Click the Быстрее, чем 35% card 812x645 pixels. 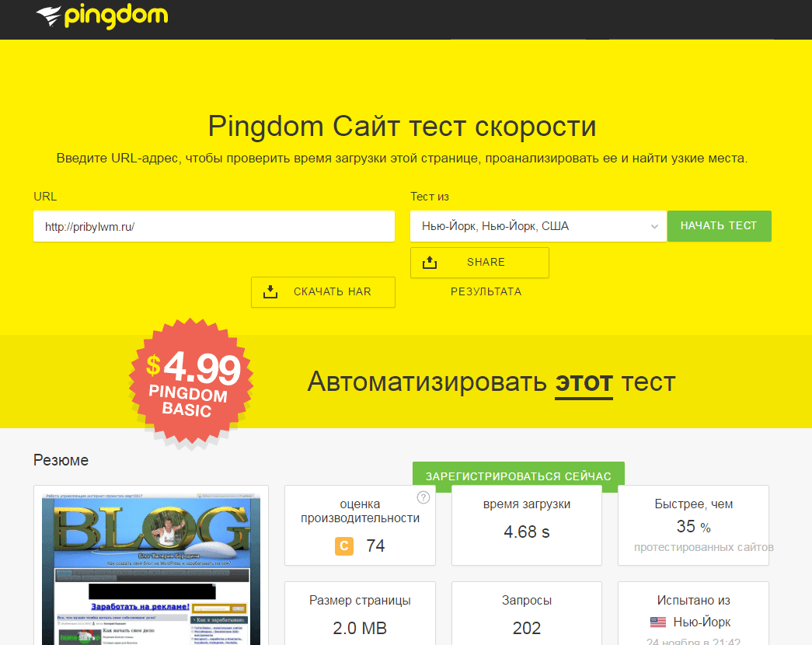tap(693, 525)
